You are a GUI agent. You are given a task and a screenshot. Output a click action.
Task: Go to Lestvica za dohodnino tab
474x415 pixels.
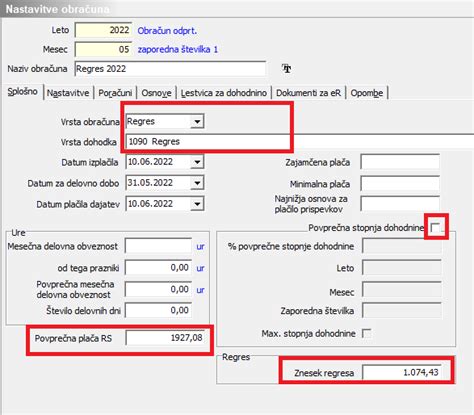pos(224,93)
